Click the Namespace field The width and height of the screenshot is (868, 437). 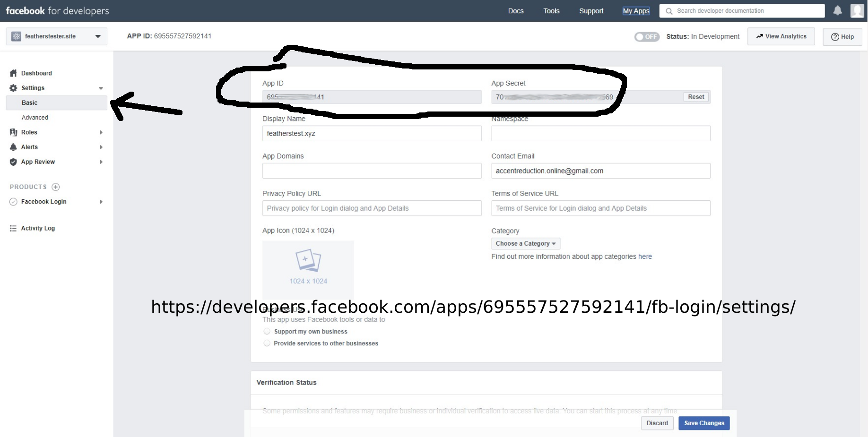(601, 133)
